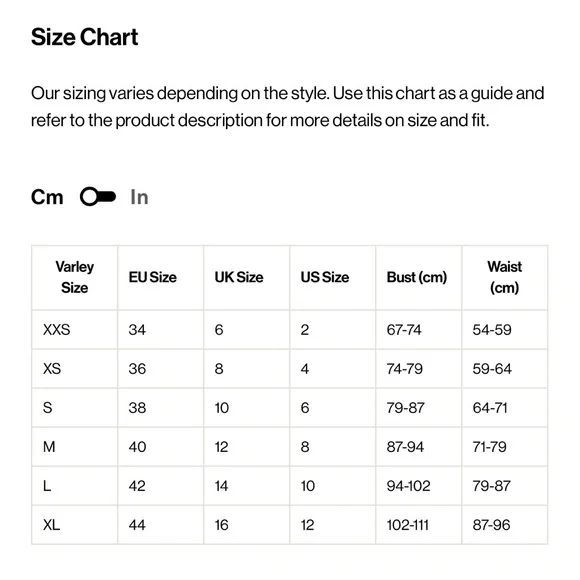The image size is (580, 580).
Task: Select the S size row label
Action: (47, 408)
